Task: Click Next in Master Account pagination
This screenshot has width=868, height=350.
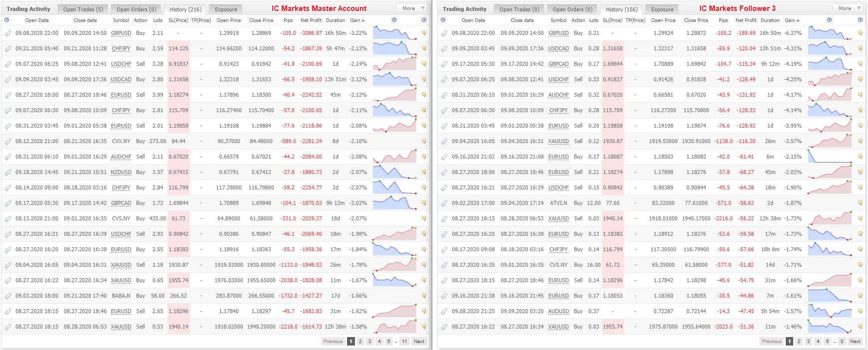Action: click(419, 342)
